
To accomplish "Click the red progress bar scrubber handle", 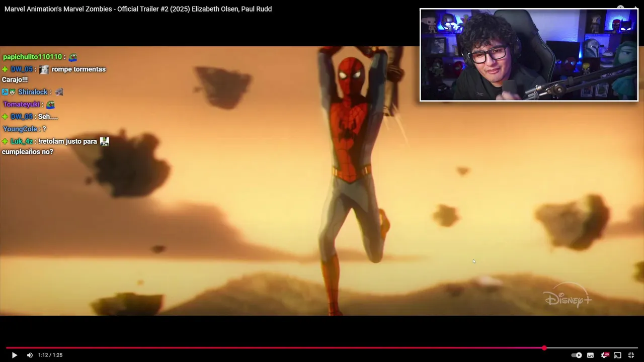I will pos(544,347).
